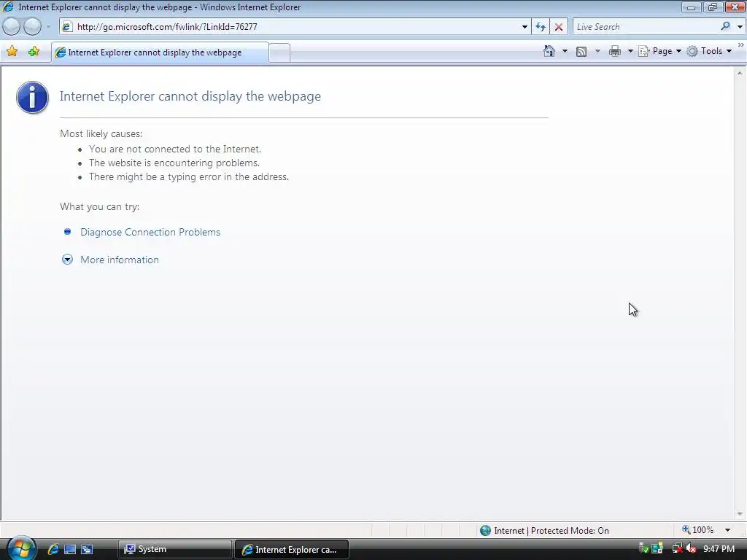The width and height of the screenshot is (747, 560).
Task: Open the Tools menu
Action: [709, 51]
